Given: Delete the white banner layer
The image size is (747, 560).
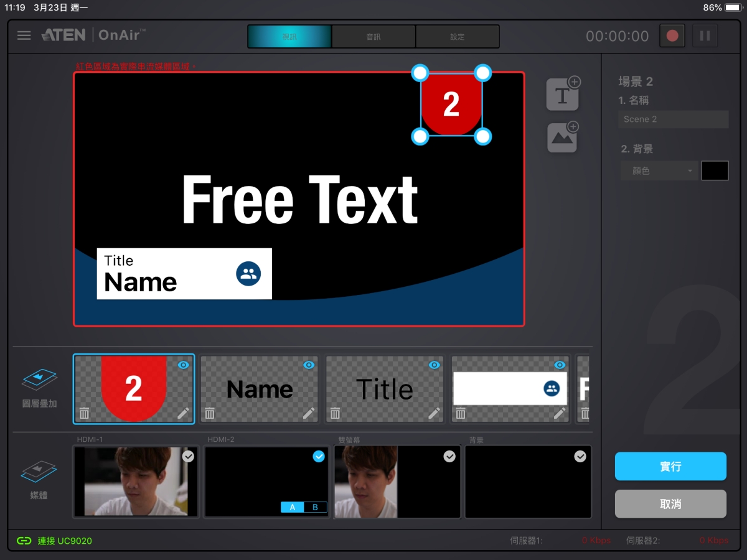Looking at the screenshot, I should pyautogui.click(x=461, y=413).
